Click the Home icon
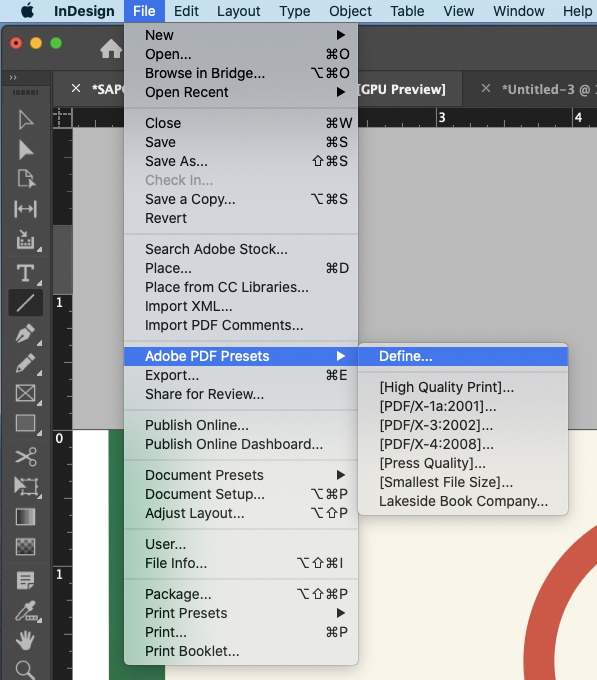 (111, 49)
